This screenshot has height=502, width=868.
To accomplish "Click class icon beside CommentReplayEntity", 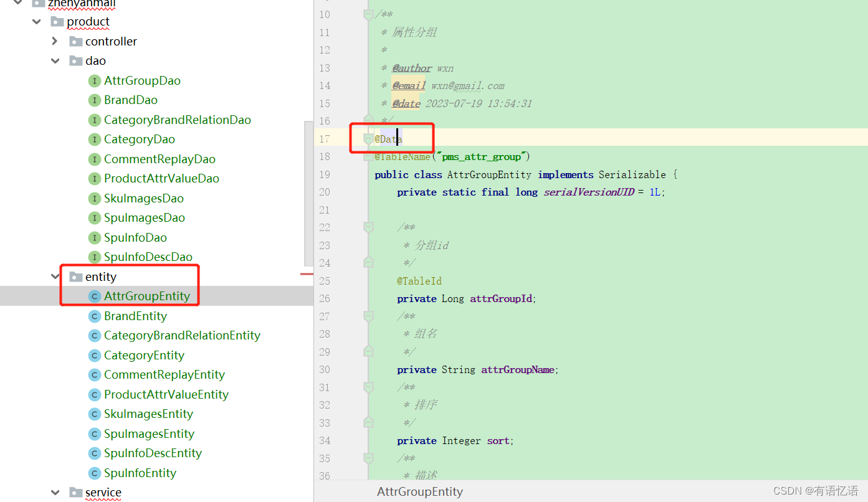I will [95, 375].
